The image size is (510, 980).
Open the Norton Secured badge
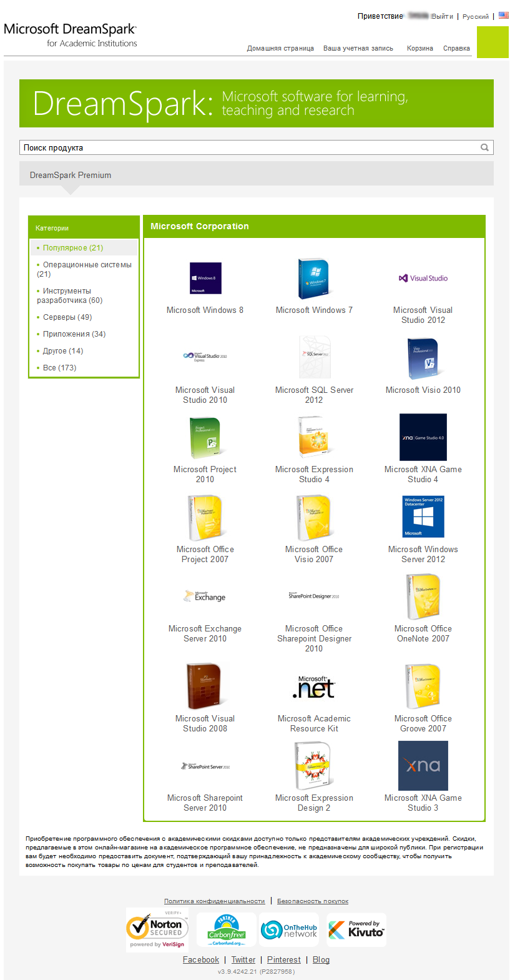pyautogui.click(x=157, y=929)
